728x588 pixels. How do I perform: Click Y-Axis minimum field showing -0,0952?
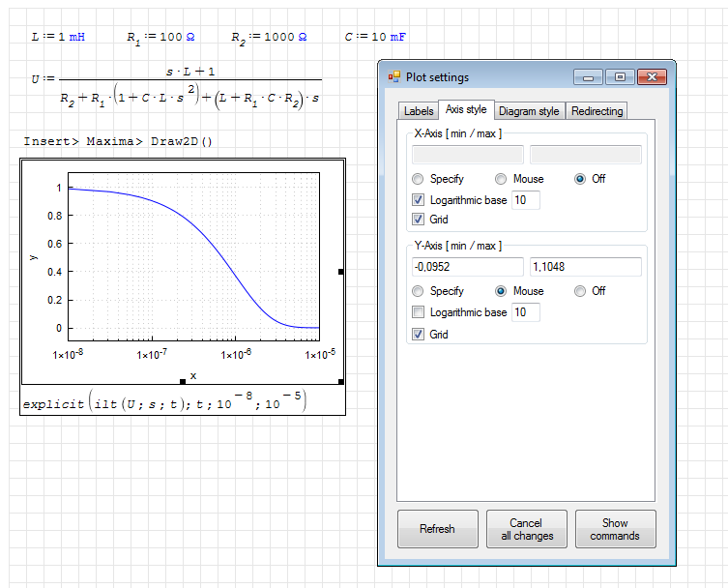468,266
